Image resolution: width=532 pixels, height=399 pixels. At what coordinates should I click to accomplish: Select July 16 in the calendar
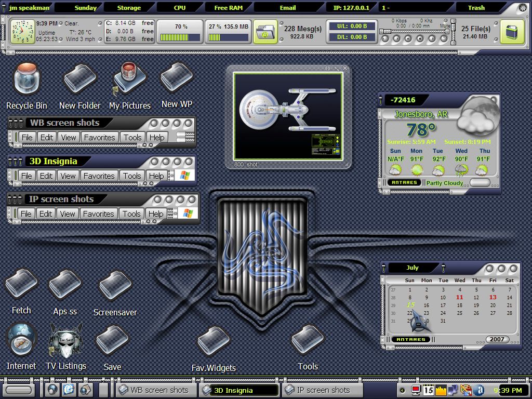(x=426, y=305)
